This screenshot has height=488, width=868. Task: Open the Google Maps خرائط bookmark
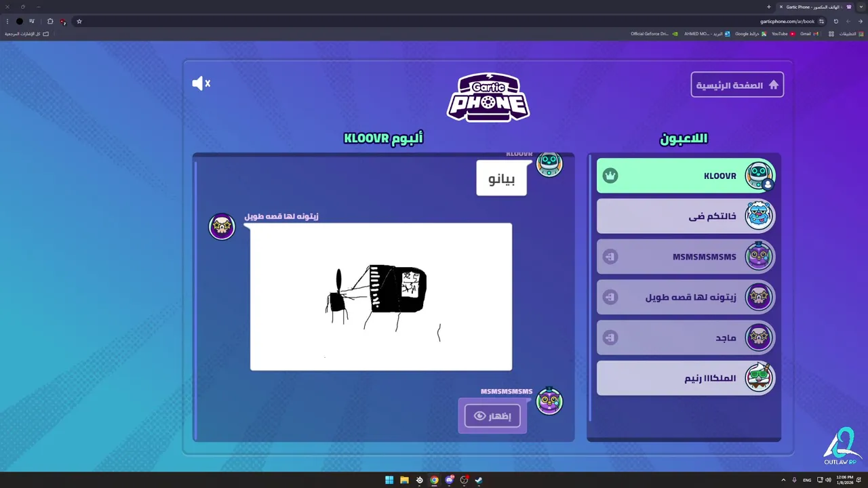coord(751,34)
